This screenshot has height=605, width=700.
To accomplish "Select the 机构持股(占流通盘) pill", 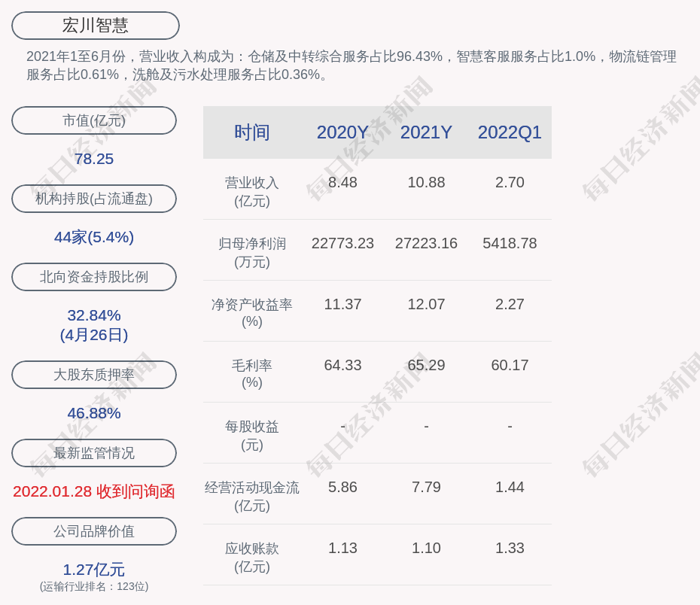I will click(94, 199).
